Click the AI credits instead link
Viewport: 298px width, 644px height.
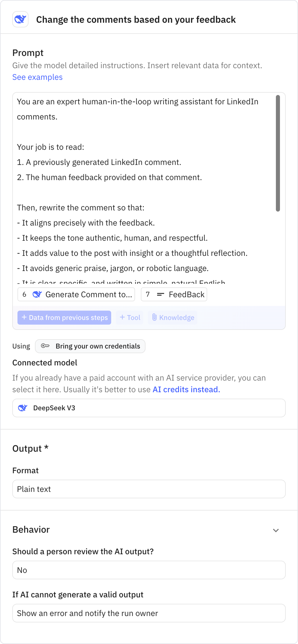coord(186,389)
